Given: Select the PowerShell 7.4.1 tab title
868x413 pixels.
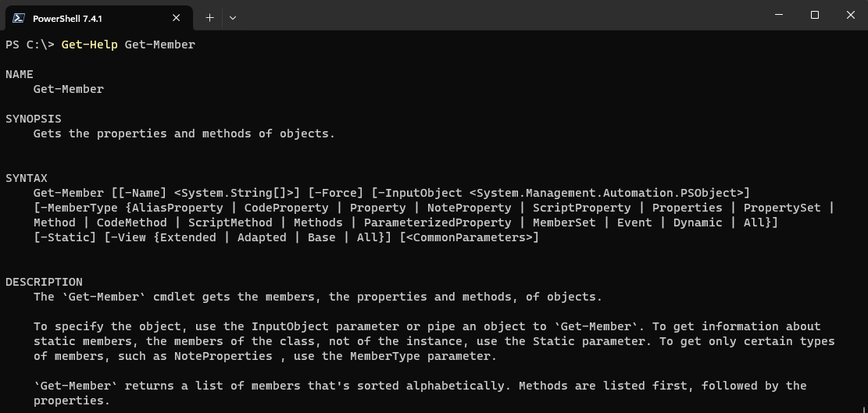Looking at the screenshot, I should [67, 18].
